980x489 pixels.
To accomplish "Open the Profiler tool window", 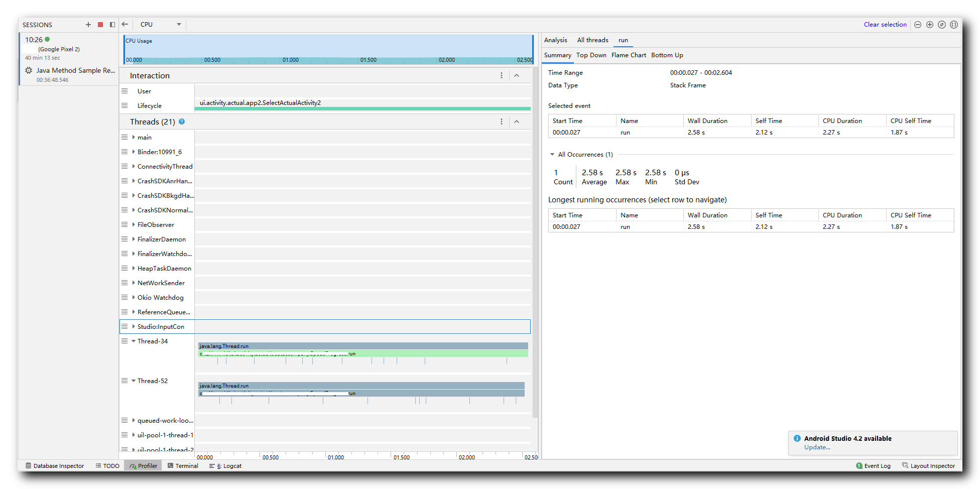I will [x=143, y=466].
